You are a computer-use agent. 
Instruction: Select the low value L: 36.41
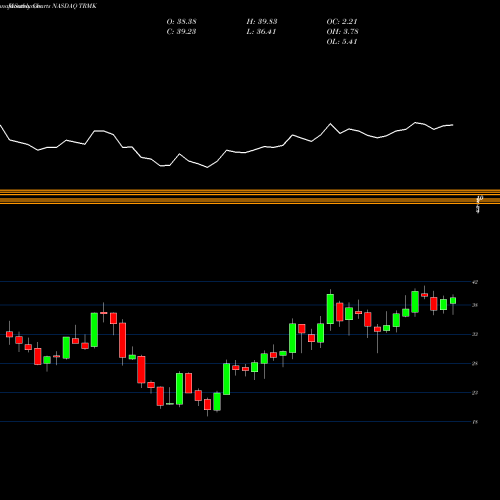[x=261, y=32]
